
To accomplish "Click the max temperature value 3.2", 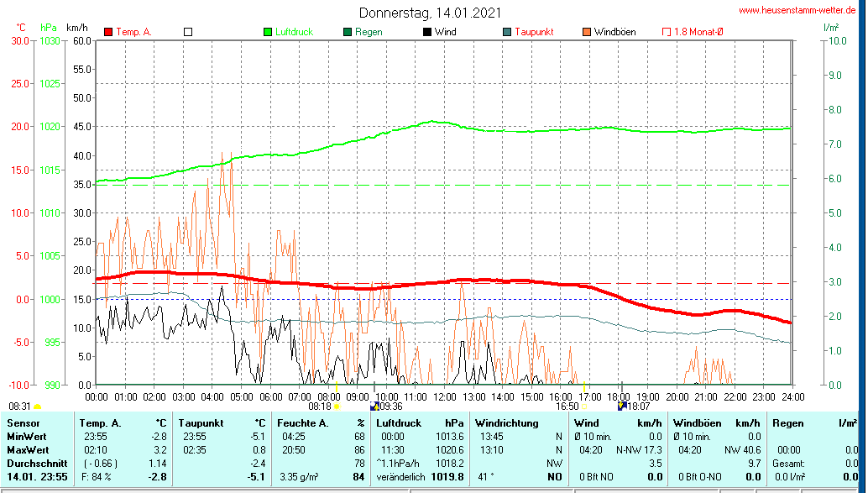I will (x=159, y=450).
